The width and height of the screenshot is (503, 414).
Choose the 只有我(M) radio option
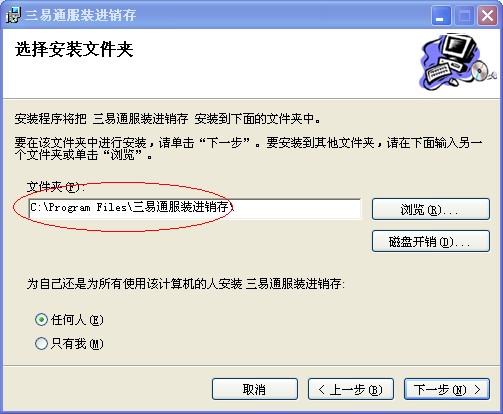pyautogui.click(x=41, y=343)
